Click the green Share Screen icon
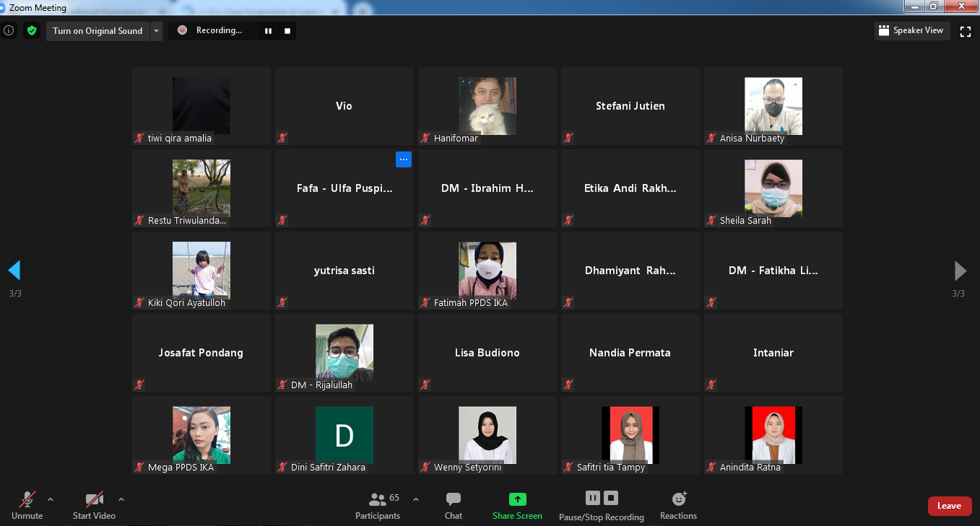This screenshot has height=526, width=980. [x=517, y=499]
